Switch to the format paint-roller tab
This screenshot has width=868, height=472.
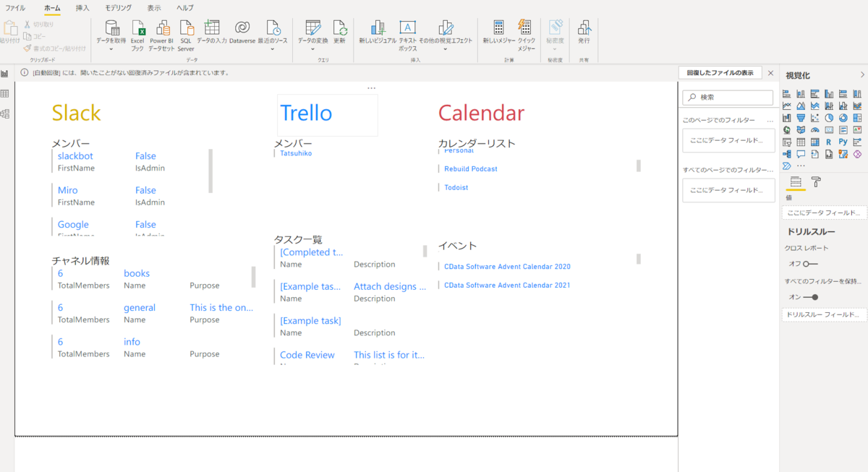[816, 182]
